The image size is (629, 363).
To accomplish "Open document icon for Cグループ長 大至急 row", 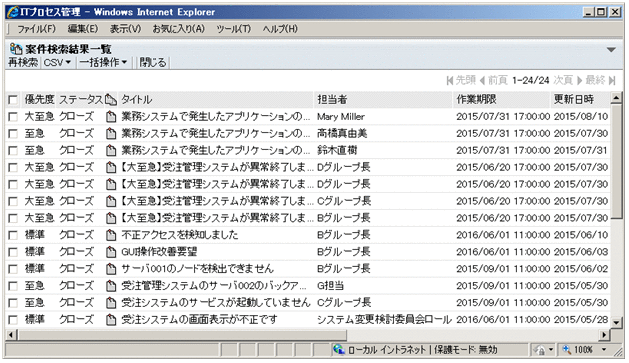I will 111,201.
